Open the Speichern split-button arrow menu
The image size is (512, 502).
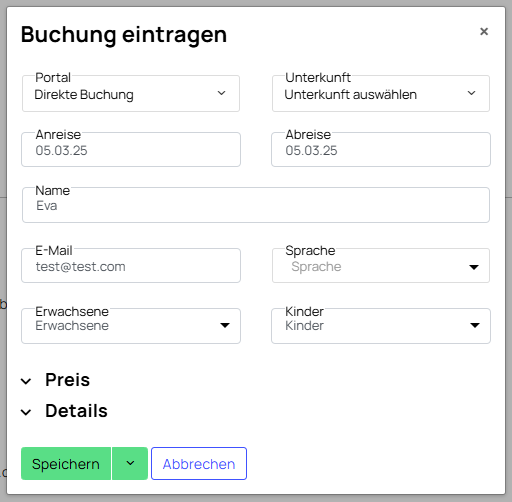(130, 463)
